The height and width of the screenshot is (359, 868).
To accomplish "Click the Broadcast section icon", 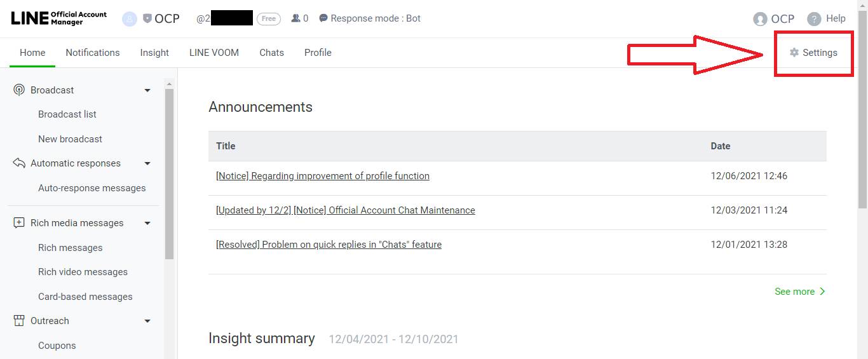I will (19, 90).
